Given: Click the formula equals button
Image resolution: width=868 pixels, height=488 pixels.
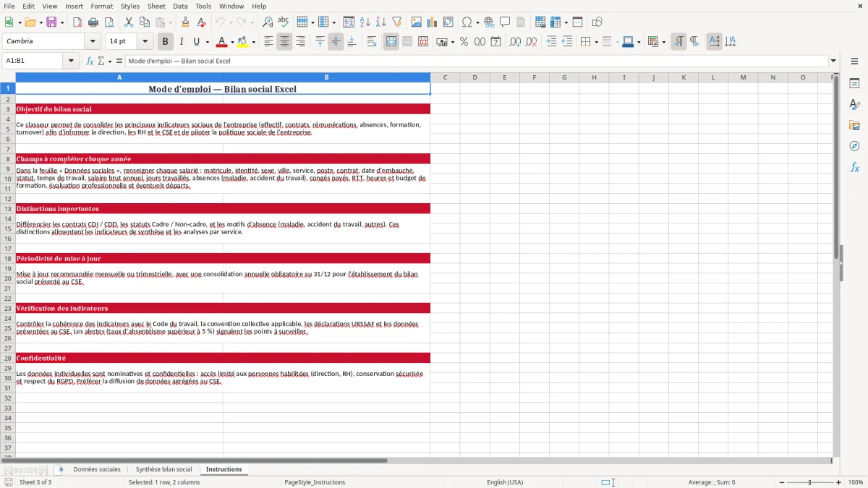Looking at the screenshot, I should tap(119, 61).
